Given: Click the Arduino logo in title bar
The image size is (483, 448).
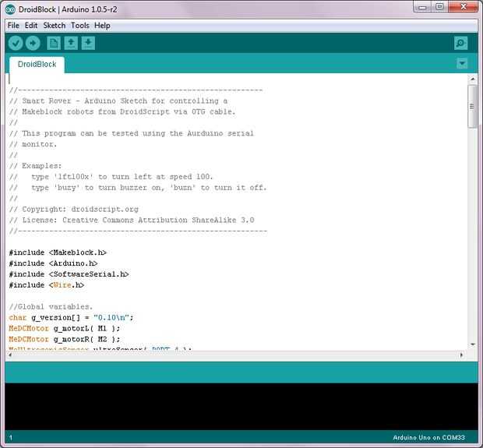Looking at the screenshot, I should 10,9.
